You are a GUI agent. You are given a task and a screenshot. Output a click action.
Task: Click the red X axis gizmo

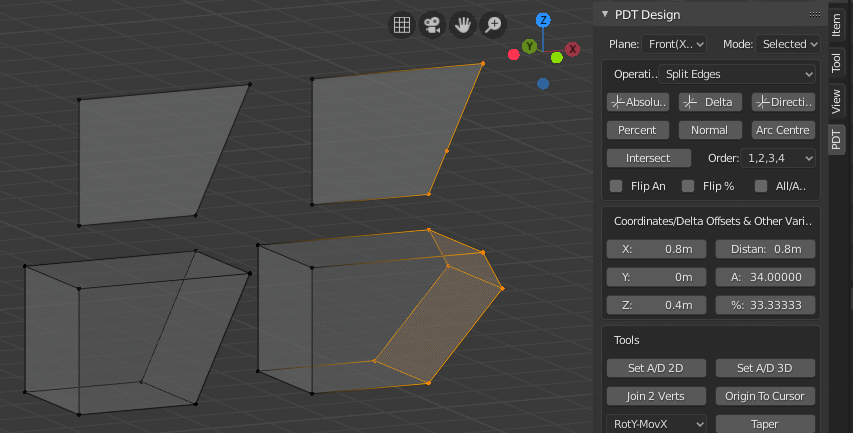[573, 48]
